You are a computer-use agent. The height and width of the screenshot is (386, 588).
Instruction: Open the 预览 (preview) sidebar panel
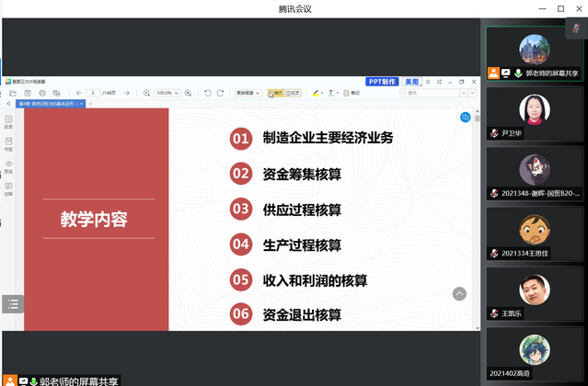pos(8,167)
